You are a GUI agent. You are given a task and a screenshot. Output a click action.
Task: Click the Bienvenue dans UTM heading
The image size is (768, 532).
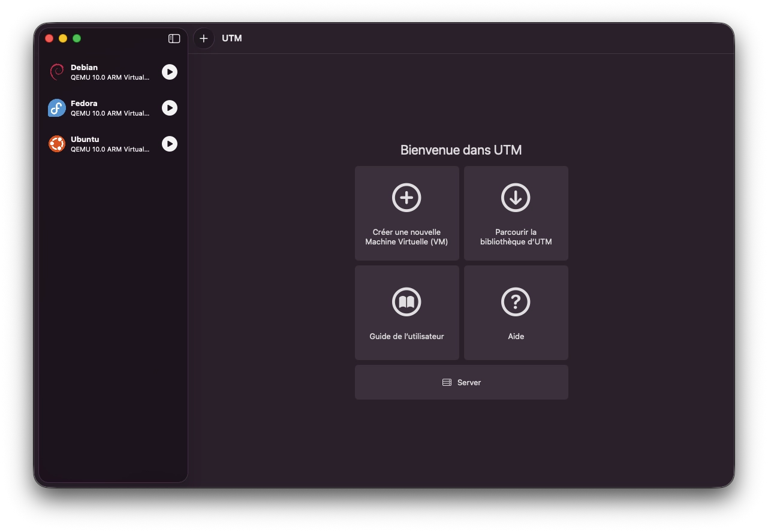coord(461,150)
